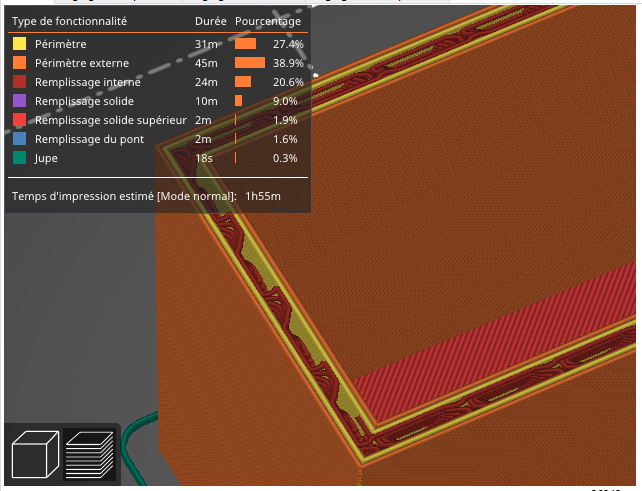This screenshot has height=491, width=642.
Task: Click the 18s duration value
Action: coord(203,158)
